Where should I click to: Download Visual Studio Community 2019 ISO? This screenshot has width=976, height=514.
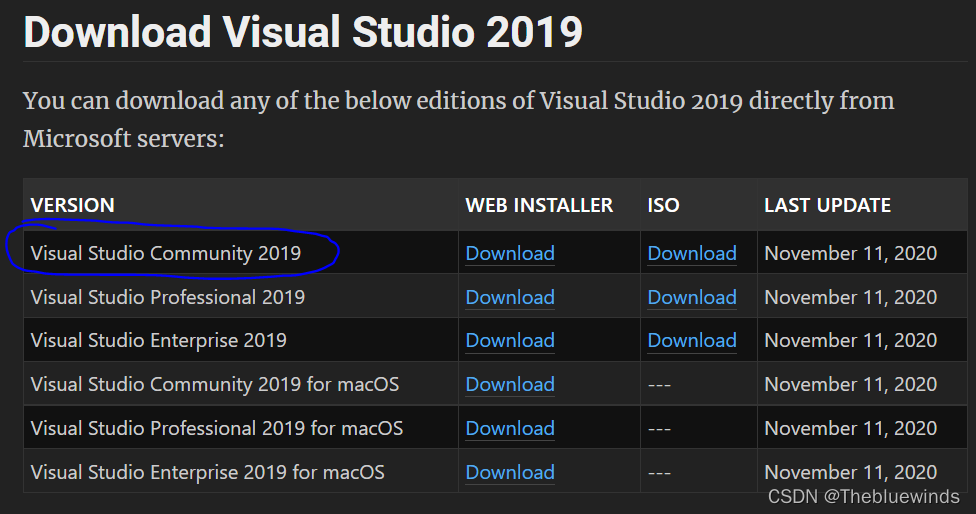692,253
